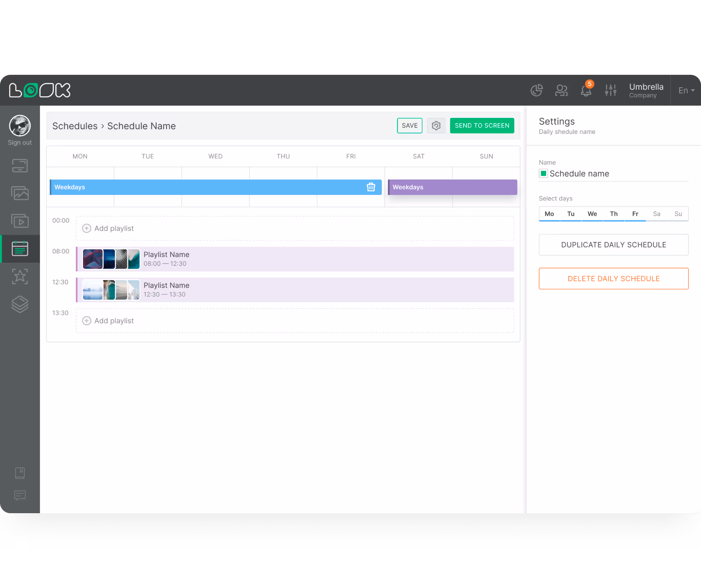Click the SAVE button
This screenshot has width=701, height=588.
410,126
